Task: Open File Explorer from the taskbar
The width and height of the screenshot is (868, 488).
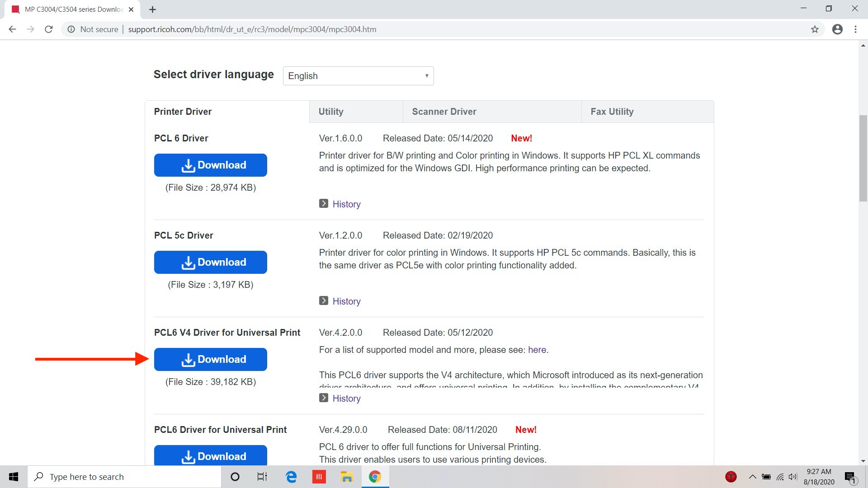Action: pyautogui.click(x=347, y=477)
